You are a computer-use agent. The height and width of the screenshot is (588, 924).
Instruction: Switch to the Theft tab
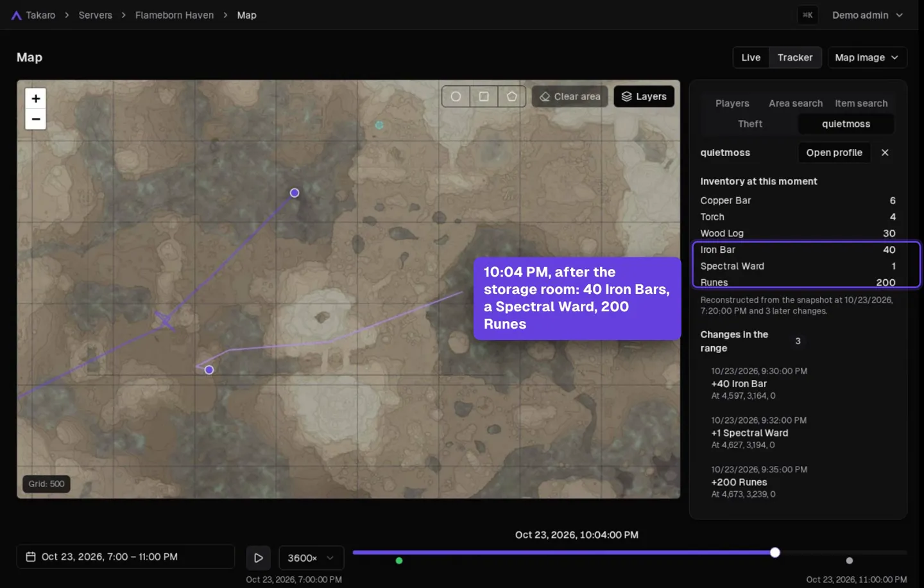tap(750, 124)
